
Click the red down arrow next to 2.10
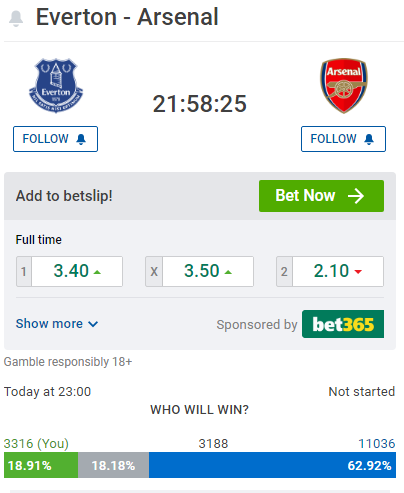point(358,272)
